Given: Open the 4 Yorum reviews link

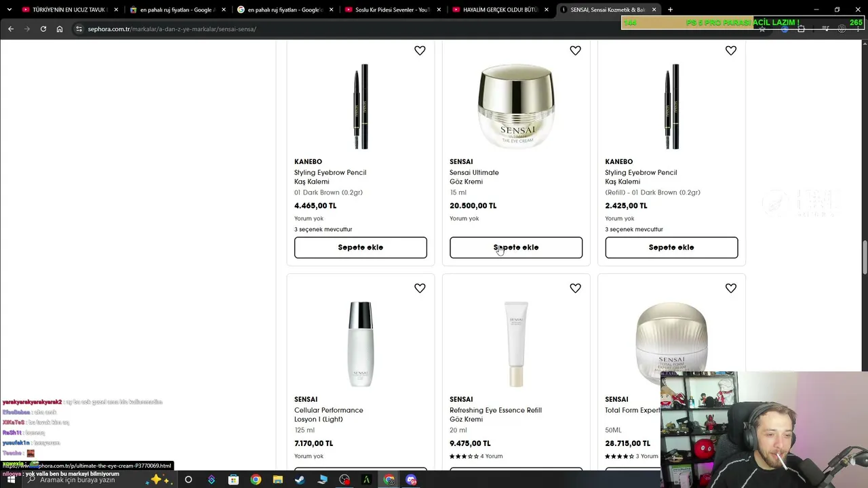Looking at the screenshot, I should tap(491, 456).
